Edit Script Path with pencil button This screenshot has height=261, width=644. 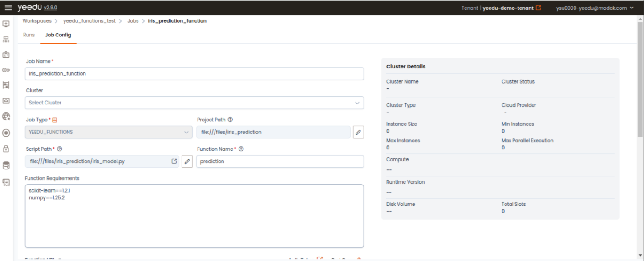[187, 161]
